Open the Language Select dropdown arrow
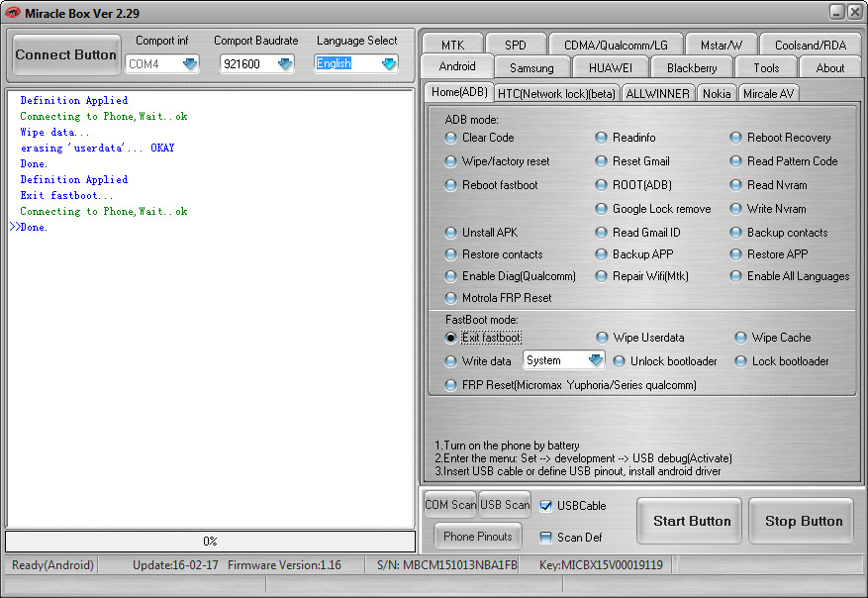Screen dimensions: 868x598 tap(389, 63)
